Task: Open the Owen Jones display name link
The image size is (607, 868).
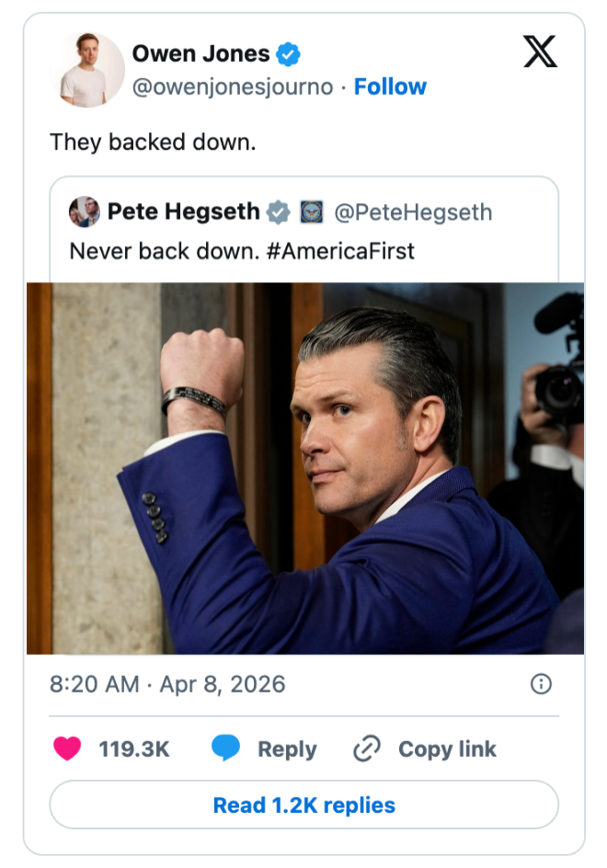Action: click(x=200, y=53)
